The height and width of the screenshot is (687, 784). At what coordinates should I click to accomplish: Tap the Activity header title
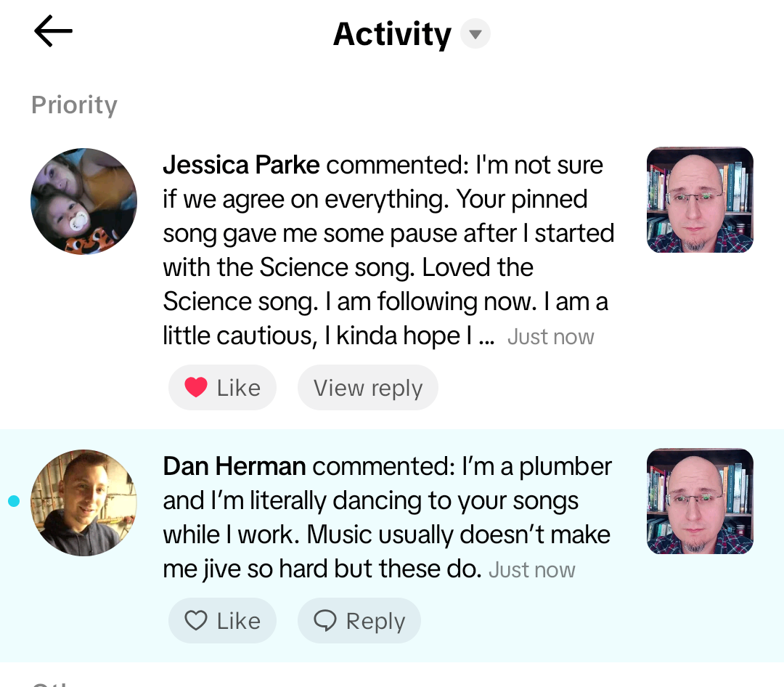click(392, 34)
